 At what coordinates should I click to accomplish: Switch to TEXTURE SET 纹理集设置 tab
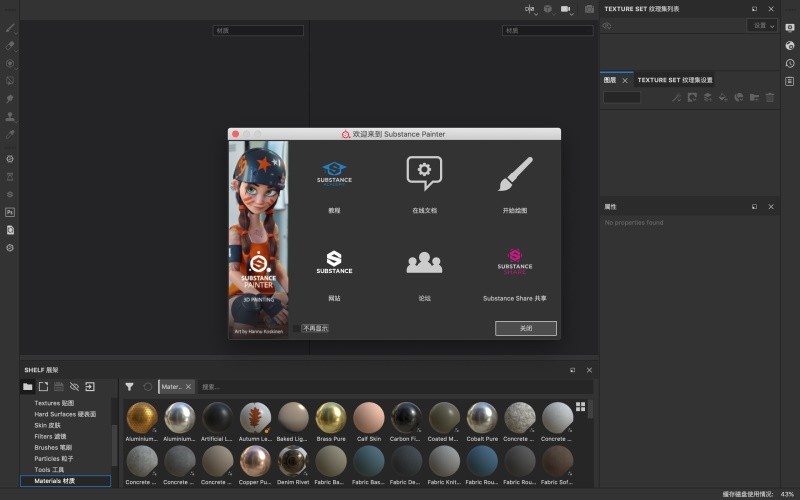(x=674, y=80)
